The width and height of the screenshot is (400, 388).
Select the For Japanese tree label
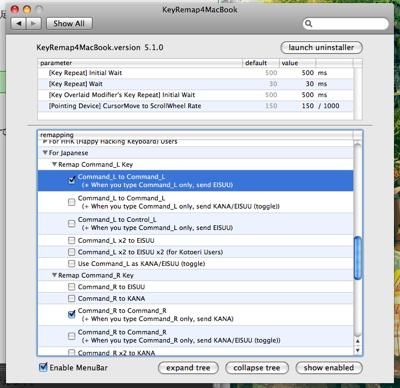tap(69, 153)
